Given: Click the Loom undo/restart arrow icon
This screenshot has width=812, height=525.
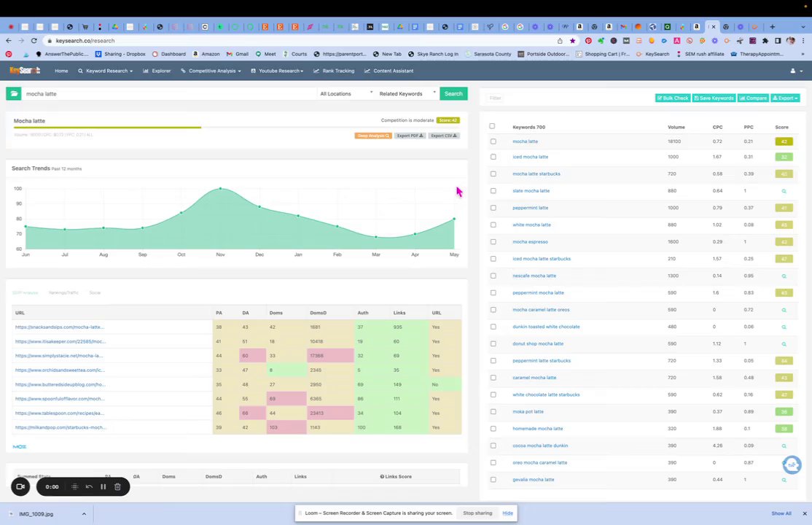Looking at the screenshot, I should coord(89,486).
